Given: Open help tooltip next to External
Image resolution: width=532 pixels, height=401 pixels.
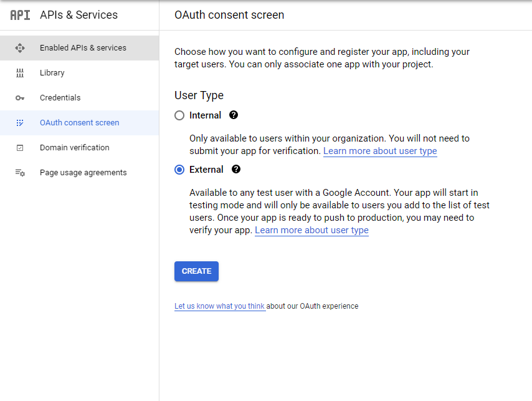Looking at the screenshot, I should 236,169.
